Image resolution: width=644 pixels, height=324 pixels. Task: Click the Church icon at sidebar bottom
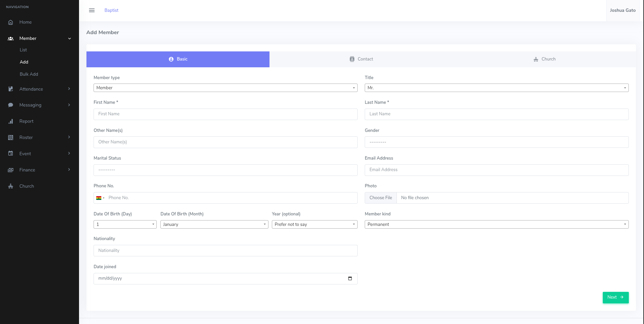[10, 186]
